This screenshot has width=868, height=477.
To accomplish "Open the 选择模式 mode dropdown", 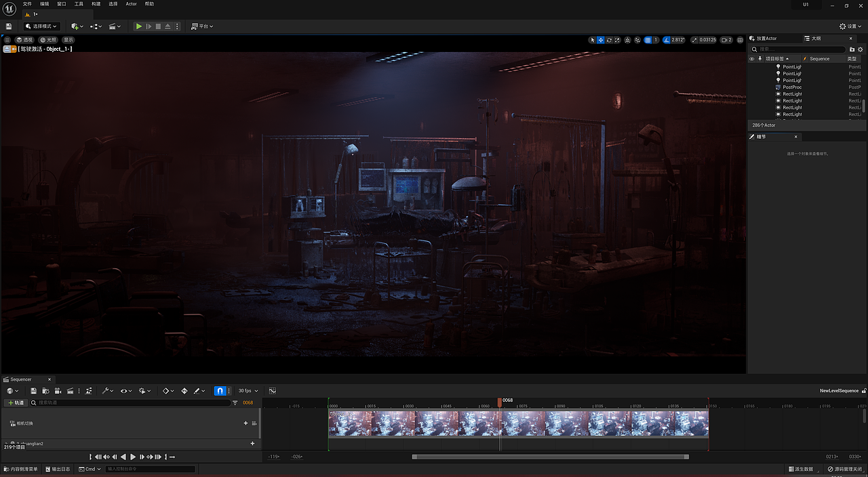I will pos(41,26).
